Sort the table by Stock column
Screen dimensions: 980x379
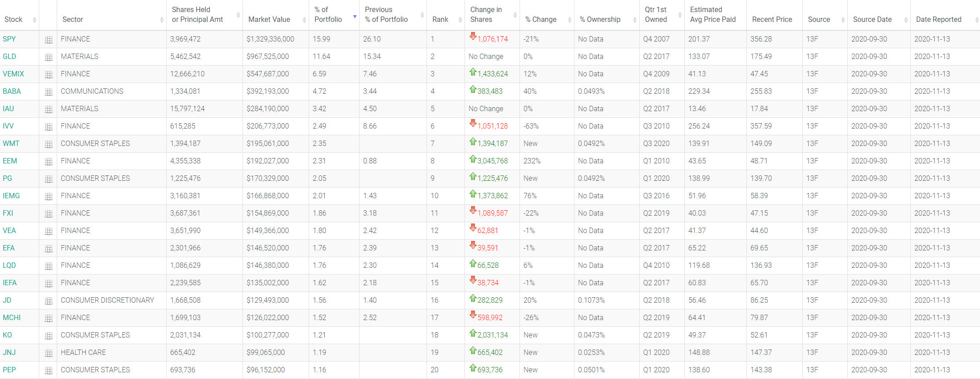click(13, 19)
